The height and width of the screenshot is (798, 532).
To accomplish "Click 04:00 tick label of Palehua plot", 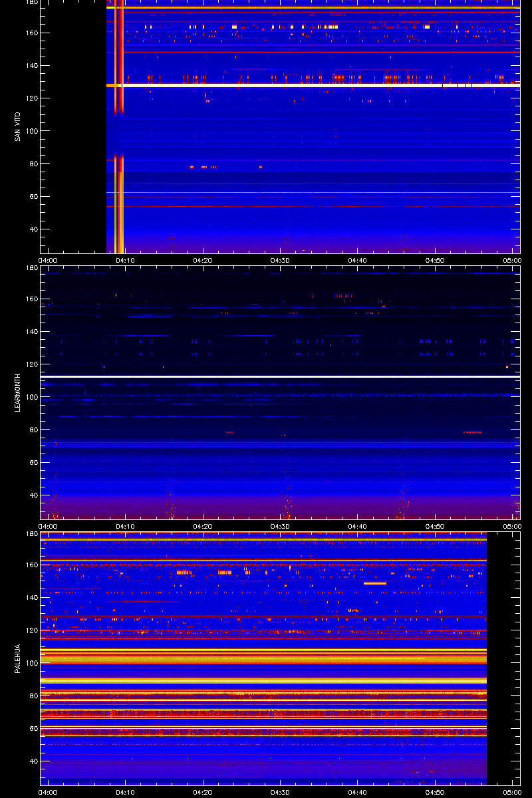I will pos(48,792).
